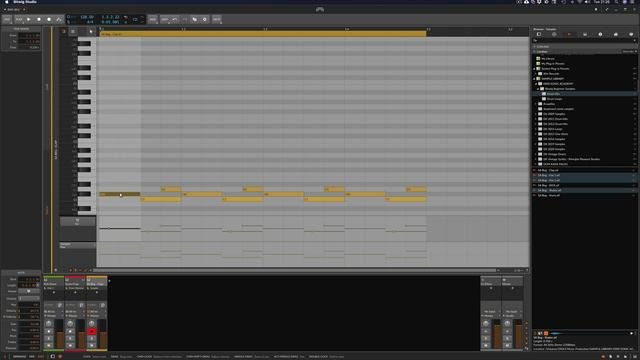Screen dimensions: 640x360
Task: Open the output dropdown on yellow track
Action: point(97,316)
